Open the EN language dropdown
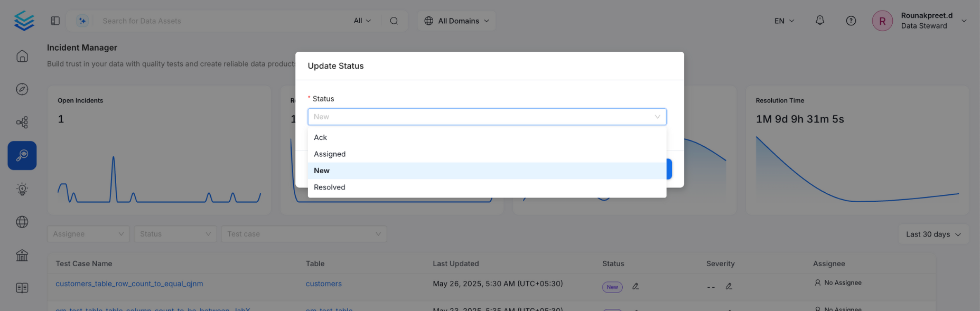 click(x=784, y=21)
